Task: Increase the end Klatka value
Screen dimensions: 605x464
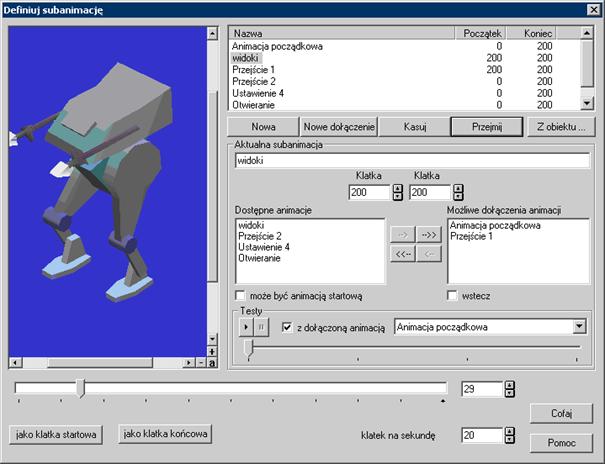Action: 458,188
